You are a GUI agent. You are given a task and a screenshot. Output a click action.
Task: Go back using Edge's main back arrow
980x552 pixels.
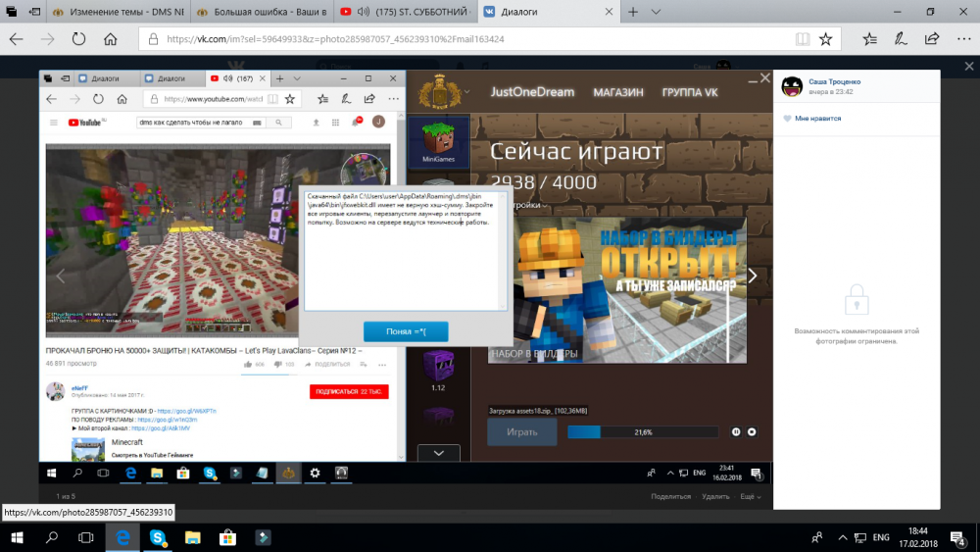coord(17,39)
